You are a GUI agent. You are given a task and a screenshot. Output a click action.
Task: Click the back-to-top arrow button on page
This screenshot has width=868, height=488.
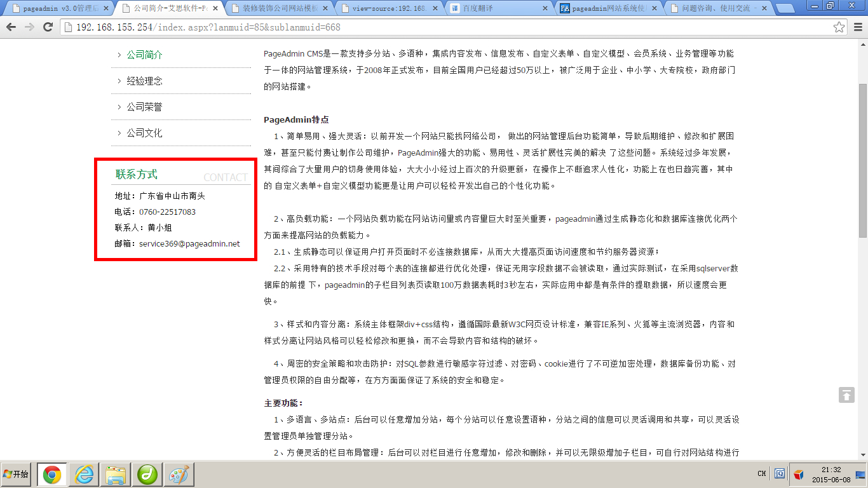click(x=846, y=395)
